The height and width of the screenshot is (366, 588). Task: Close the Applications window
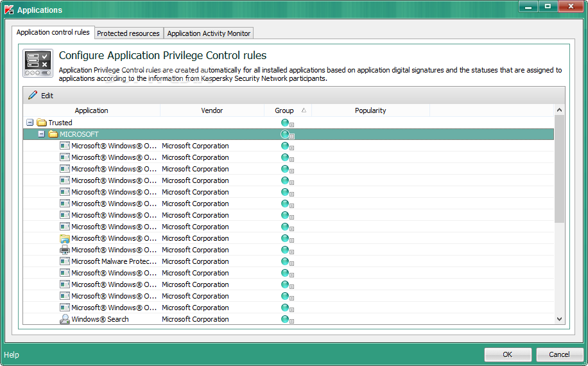click(571, 6)
